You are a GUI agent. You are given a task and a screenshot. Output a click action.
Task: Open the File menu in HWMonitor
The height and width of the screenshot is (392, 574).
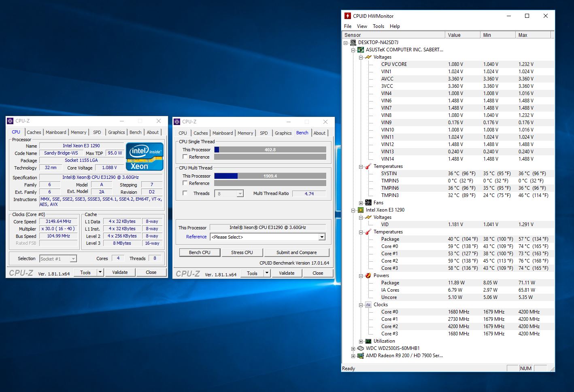coord(348,26)
